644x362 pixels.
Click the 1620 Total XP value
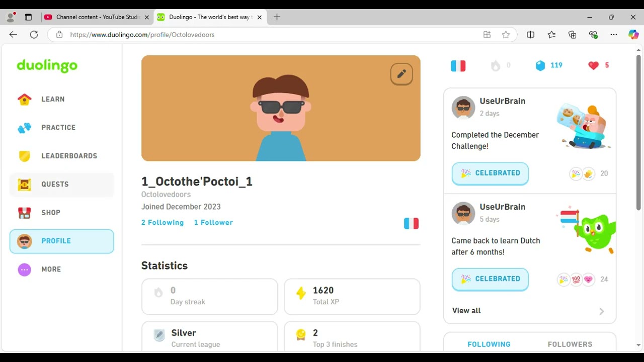tap(323, 291)
